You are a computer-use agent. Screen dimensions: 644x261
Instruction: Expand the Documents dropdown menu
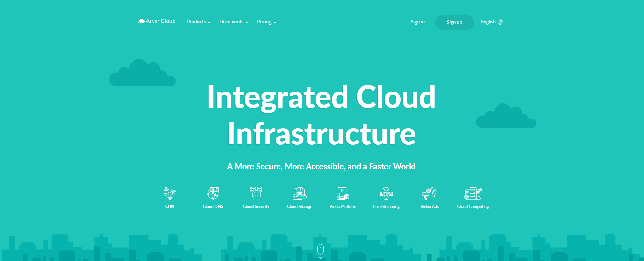[233, 22]
